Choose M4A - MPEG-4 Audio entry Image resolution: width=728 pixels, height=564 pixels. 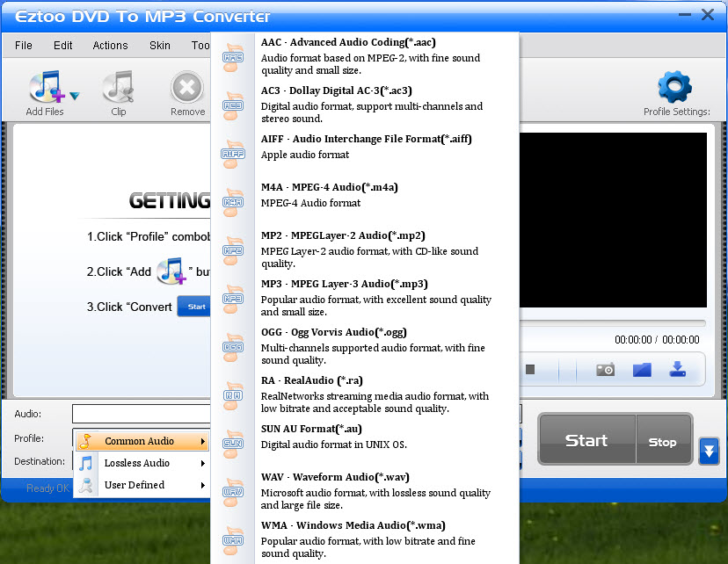[365, 201]
